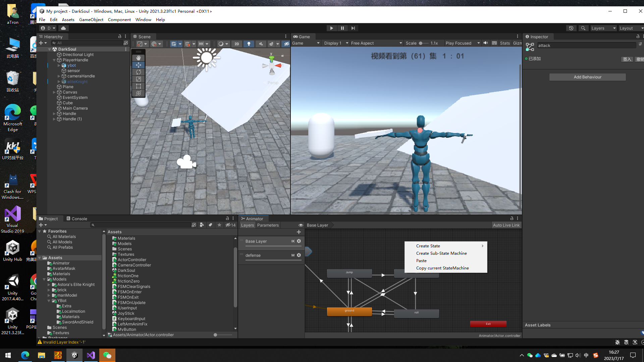Choose the Scale tool in Scene overlay
This screenshot has width=644, height=362.
[x=138, y=79]
